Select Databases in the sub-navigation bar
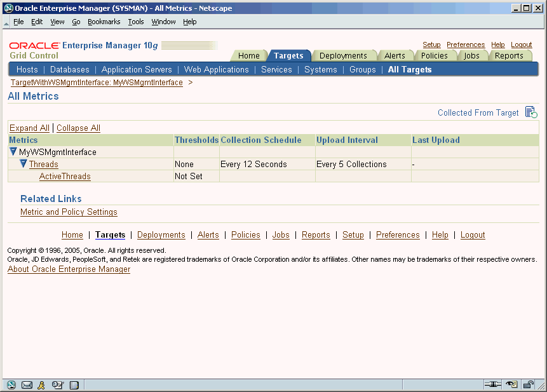 pyautogui.click(x=70, y=69)
